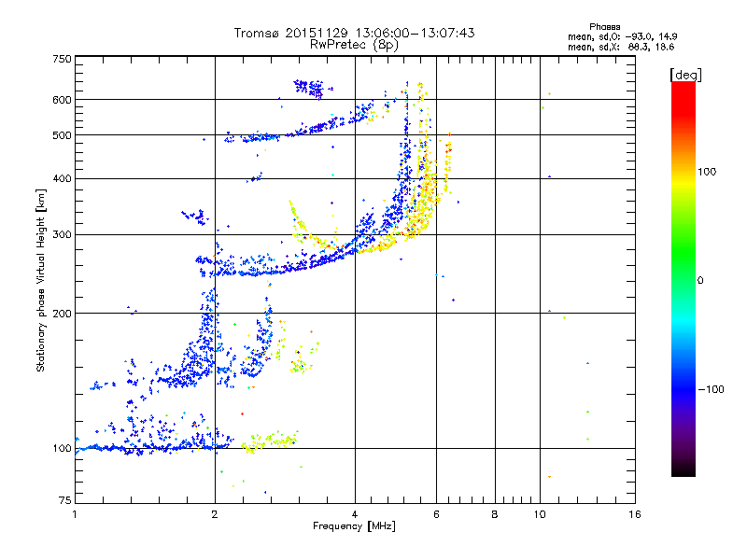Click the black bottom of the colorbar
Image resolution: width=747 pixels, height=560 pixels.
tap(684, 469)
